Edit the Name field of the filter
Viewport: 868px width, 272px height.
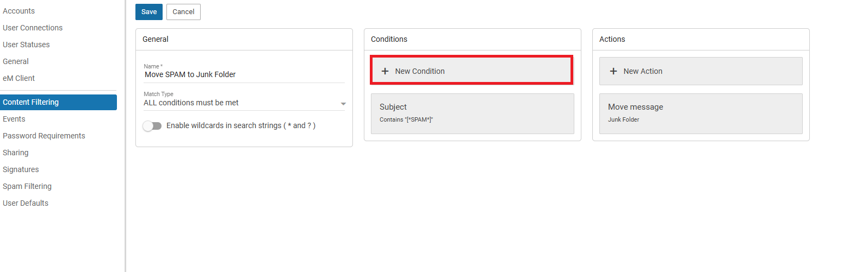point(244,74)
